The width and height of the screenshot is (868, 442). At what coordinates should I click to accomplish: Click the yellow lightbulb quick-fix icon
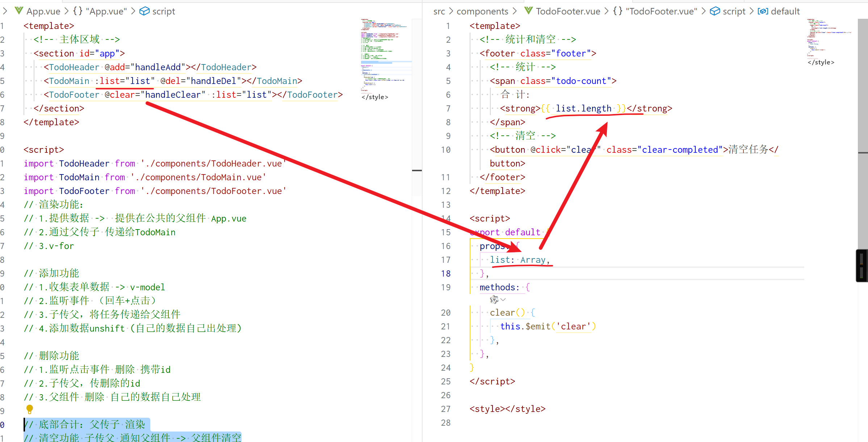click(x=30, y=409)
